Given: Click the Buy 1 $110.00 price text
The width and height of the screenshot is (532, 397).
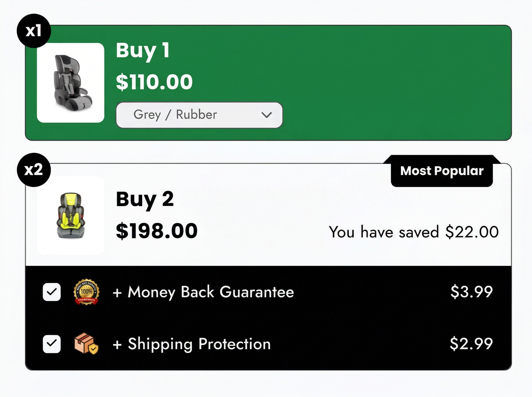Looking at the screenshot, I should 153,82.
